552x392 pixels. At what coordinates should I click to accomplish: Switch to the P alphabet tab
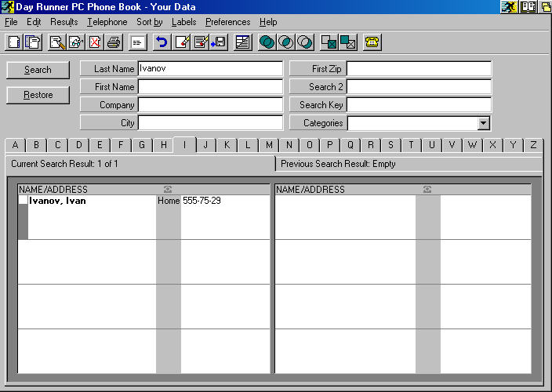pyautogui.click(x=330, y=145)
